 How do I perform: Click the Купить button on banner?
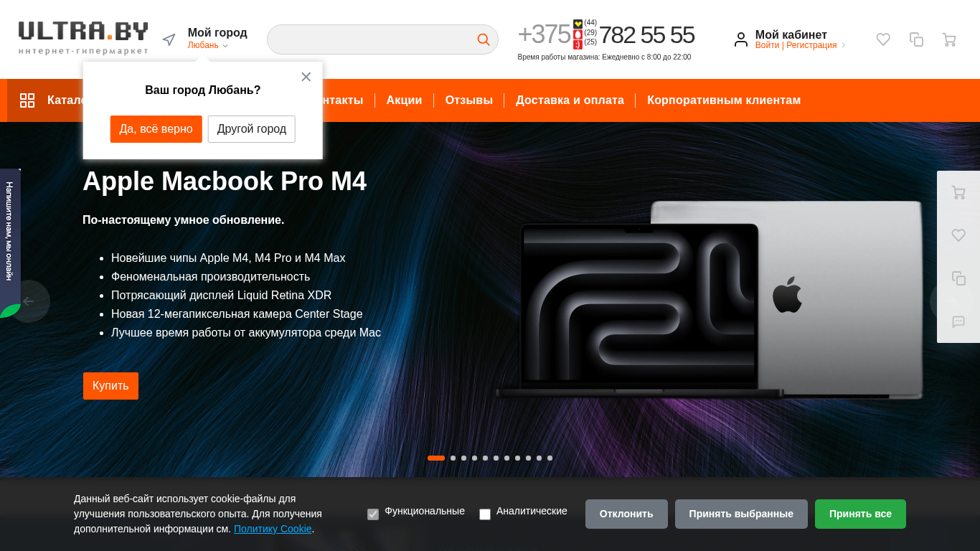coord(110,386)
